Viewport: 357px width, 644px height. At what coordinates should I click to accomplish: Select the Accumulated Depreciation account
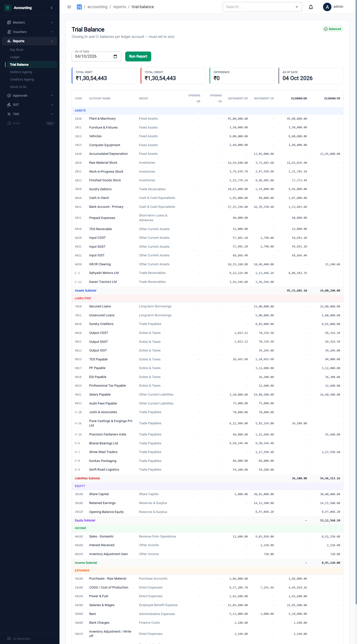[207, 154]
